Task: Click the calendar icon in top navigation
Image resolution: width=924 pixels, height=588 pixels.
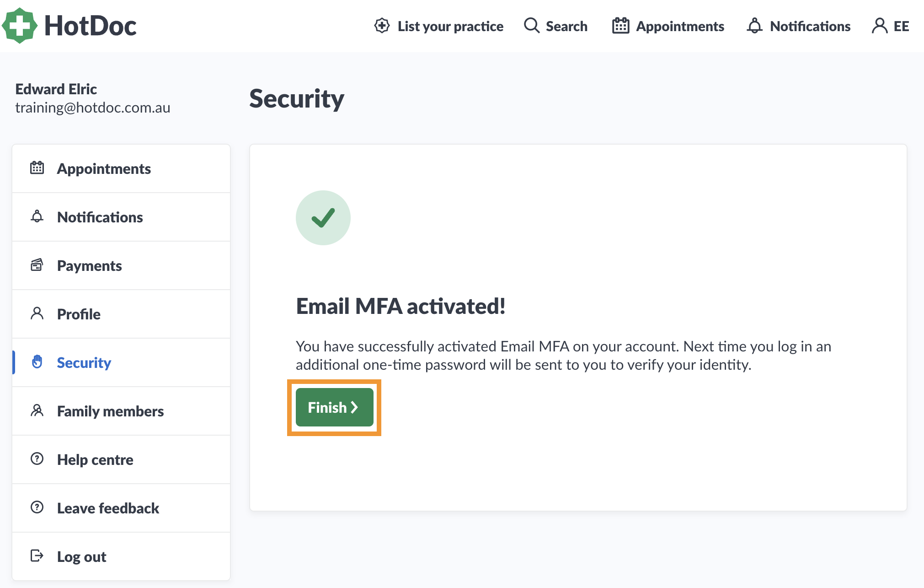Action: (620, 26)
